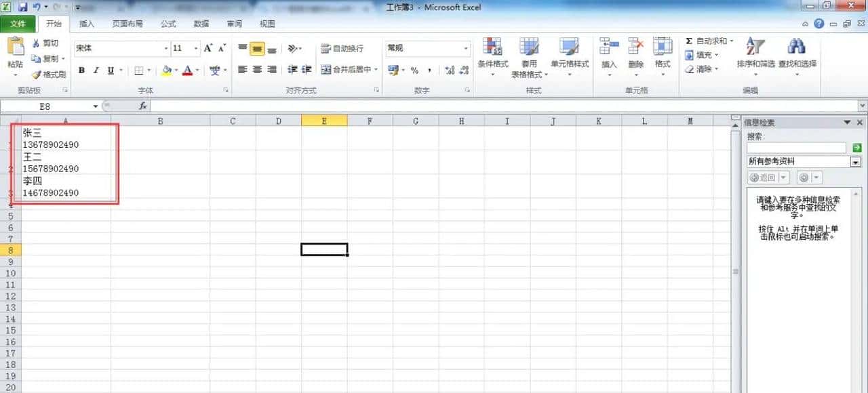Click the cells Format (格式) icon
The height and width of the screenshot is (393, 868).
pos(663,46)
